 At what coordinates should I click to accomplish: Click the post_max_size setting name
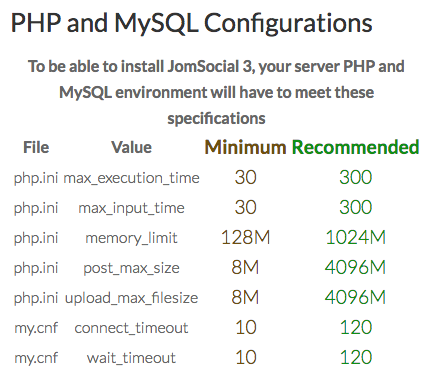[x=131, y=268]
